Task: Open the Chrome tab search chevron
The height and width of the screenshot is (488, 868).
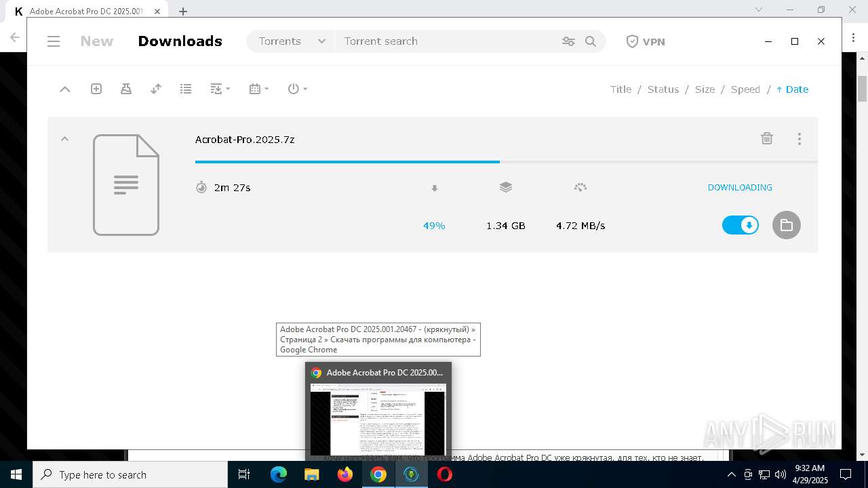Action: (x=759, y=9)
